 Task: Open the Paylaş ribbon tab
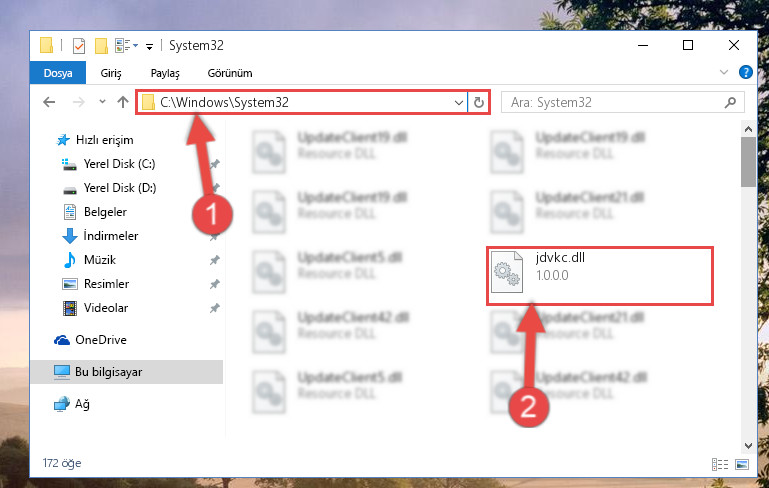coord(165,73)
